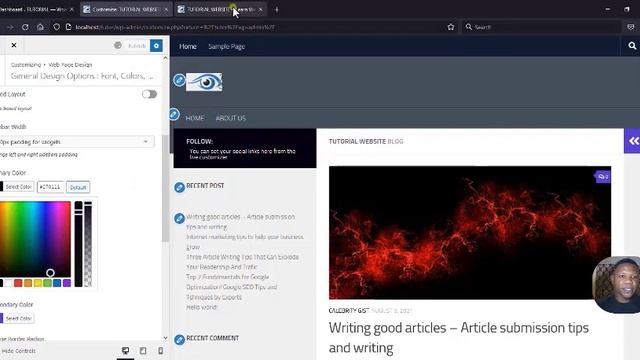
Task: Open the Hello world! post link
Action: click(x=201, y=307)
